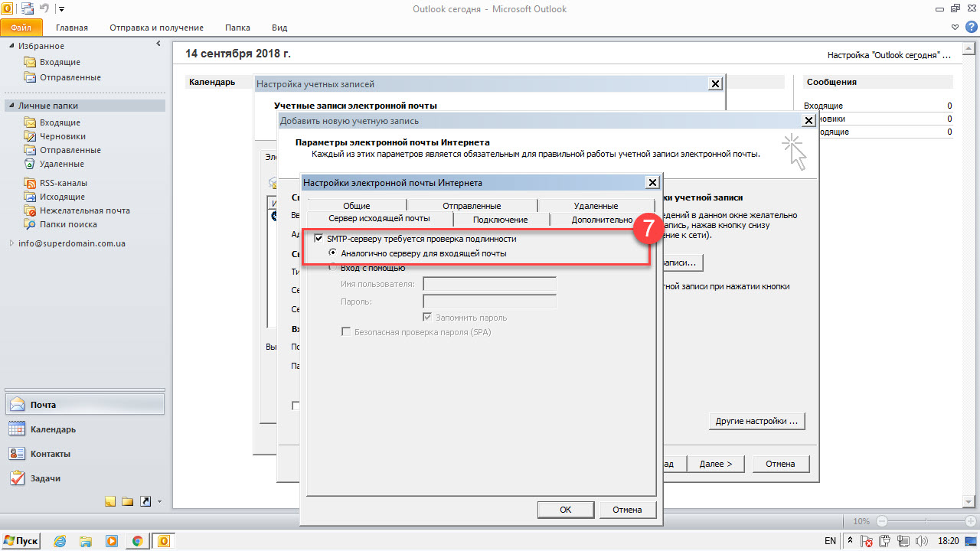This screenshot has width=980, height=551.
Task: Click the Shortcuts arrow icon in navigation
Action: pyautogui.click(x=145, y=501)
